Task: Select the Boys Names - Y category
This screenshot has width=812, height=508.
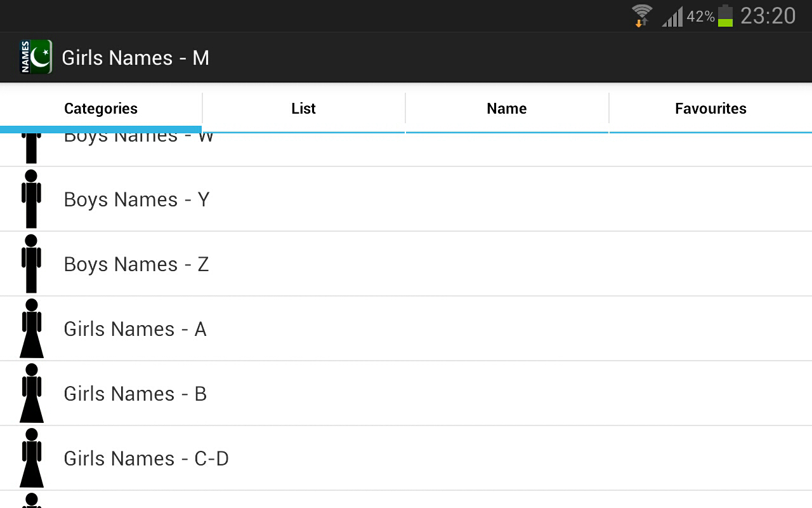Action: point(136,199)
